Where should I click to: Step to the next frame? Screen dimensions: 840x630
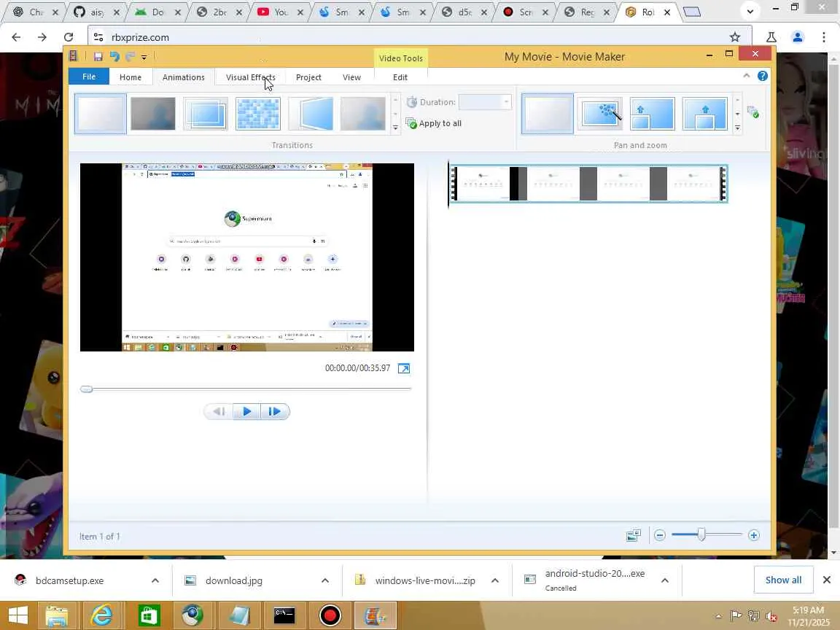pos(274,411)
